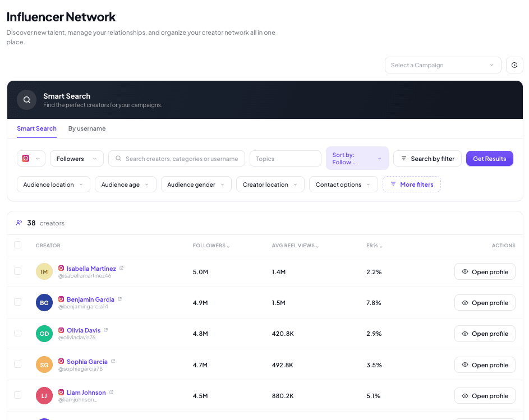Sort by the Avg Reel Views column header

click(x=295, y=246)
